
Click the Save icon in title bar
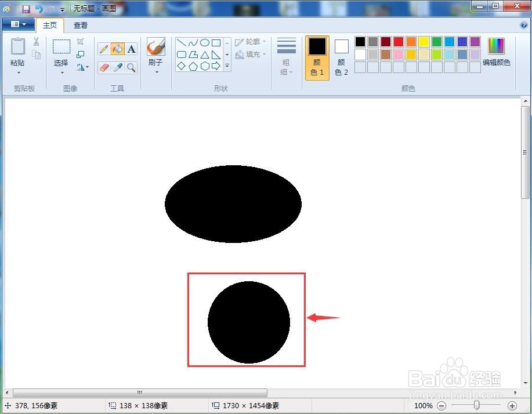[26, 9]
